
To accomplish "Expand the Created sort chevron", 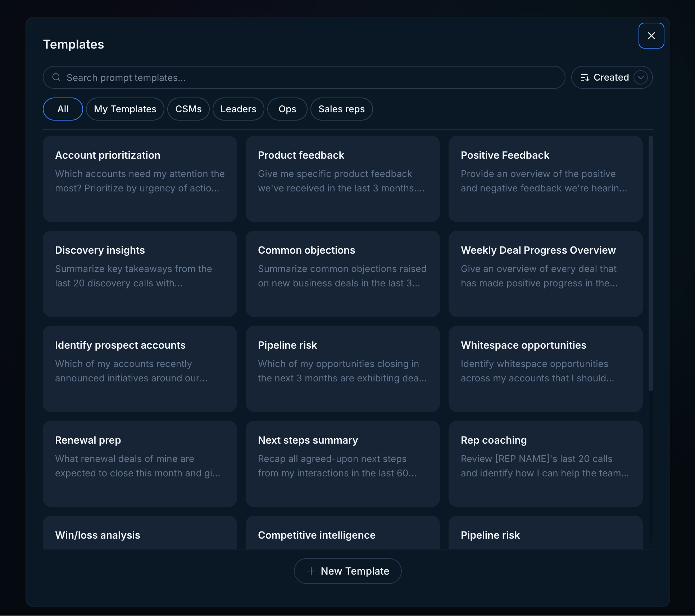I will [x=641, y=77].
